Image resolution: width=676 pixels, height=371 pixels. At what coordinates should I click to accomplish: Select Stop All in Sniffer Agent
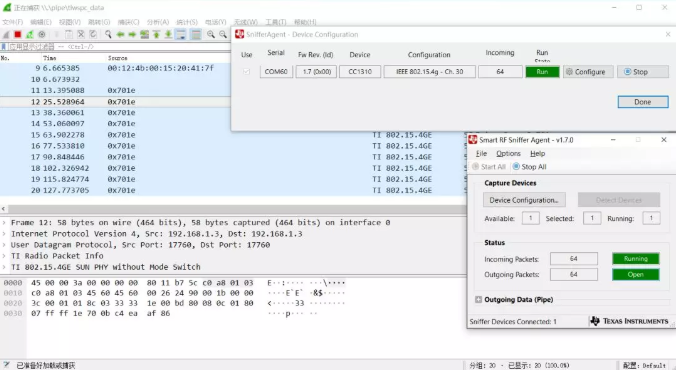529,167
